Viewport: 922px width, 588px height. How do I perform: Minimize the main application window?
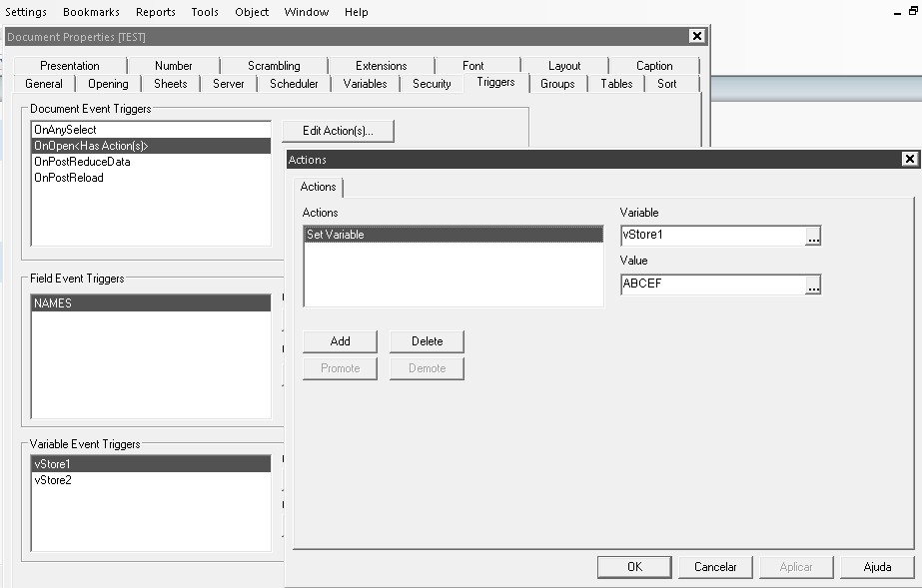897,12
